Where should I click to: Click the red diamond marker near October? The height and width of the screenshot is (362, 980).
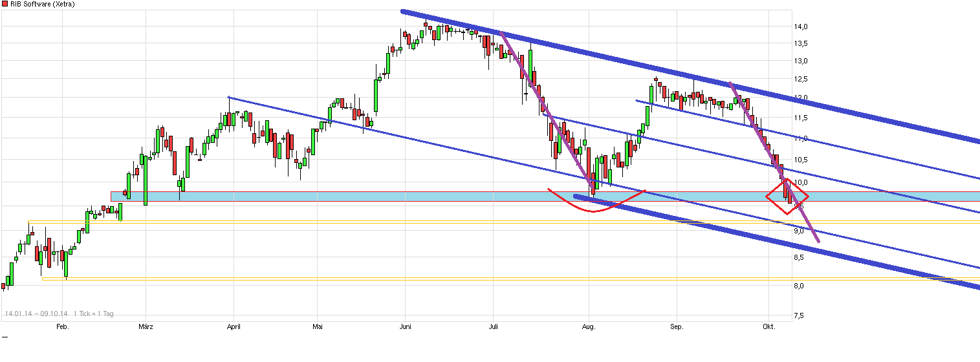click(x=787, y=196)
